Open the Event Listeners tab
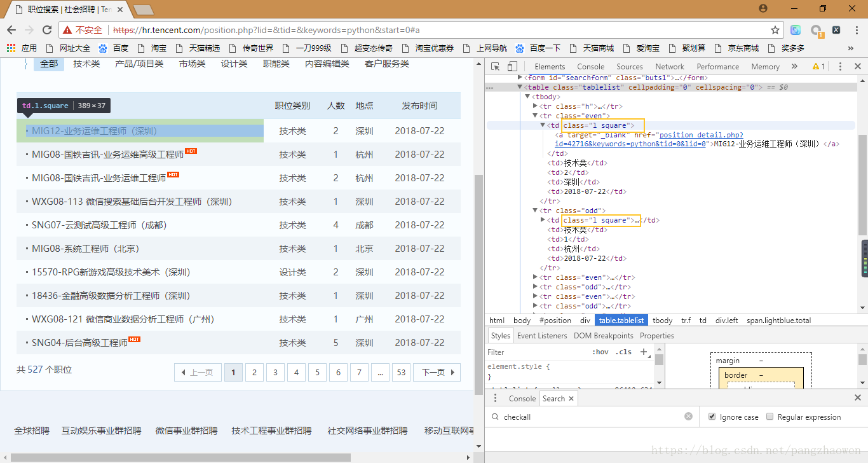The image size is (868, 463). coord(542,335)
